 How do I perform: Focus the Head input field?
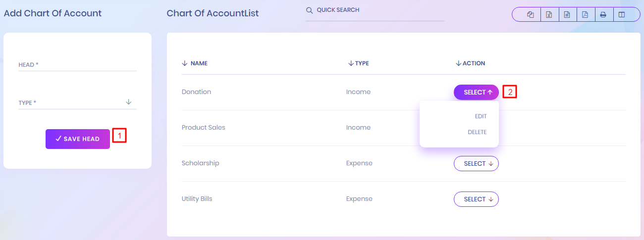point(77,65)
